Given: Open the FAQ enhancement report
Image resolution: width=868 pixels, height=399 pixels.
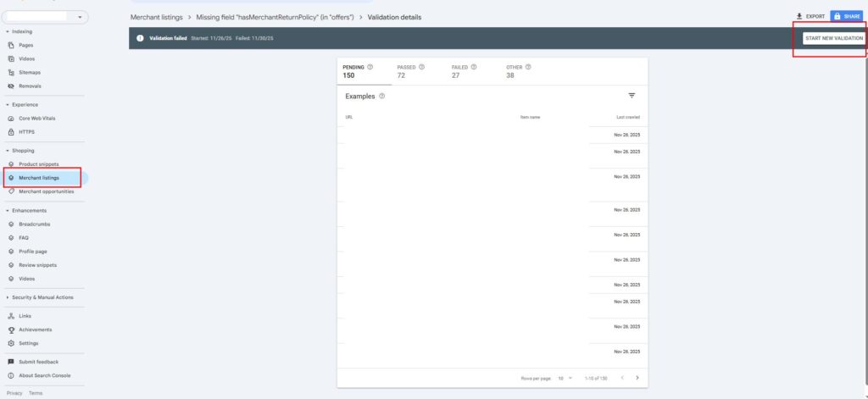Looking at the screenshot, I should [x=23, y=238].
